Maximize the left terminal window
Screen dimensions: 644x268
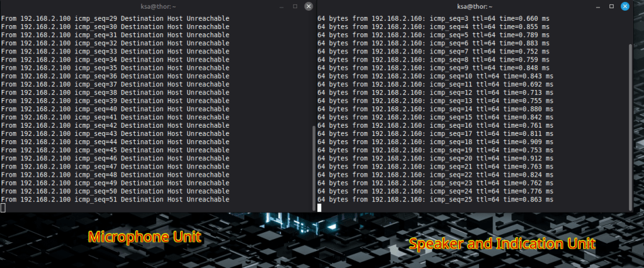295,6
